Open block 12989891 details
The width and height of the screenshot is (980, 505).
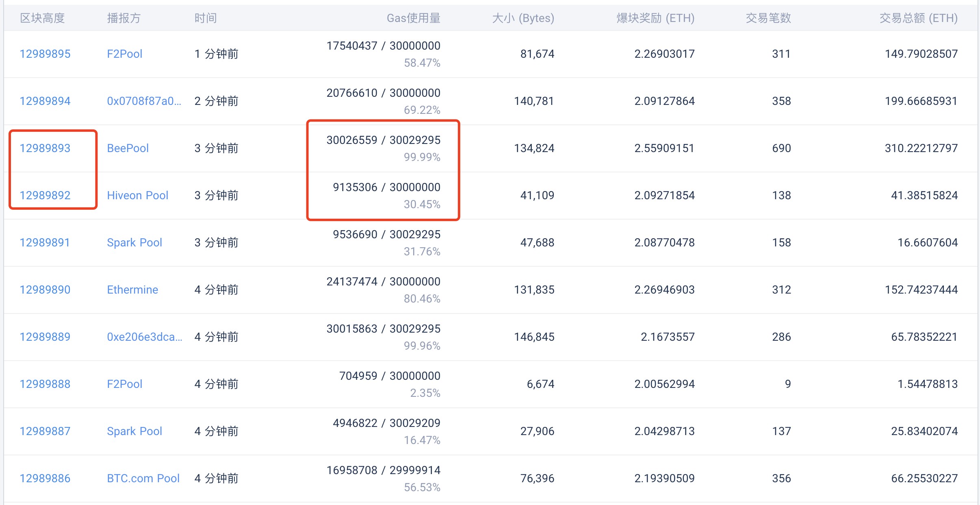click(45, 242)
